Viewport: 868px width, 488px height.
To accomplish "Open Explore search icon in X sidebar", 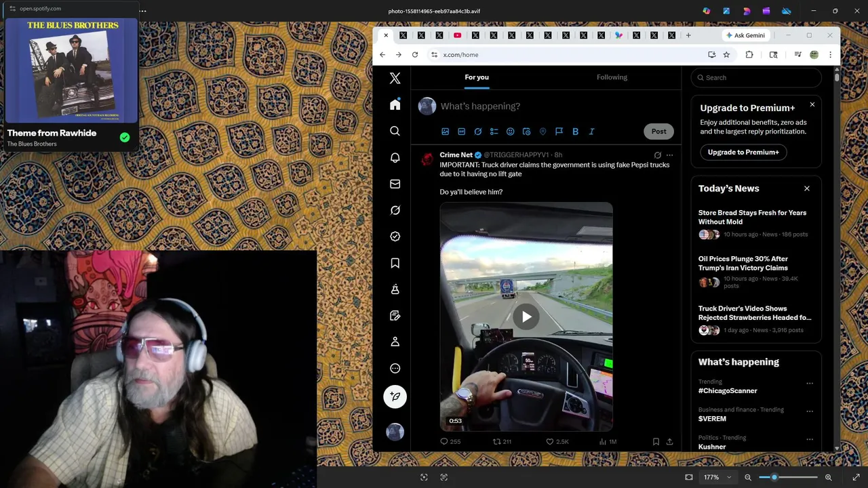I will click(395, 131).
